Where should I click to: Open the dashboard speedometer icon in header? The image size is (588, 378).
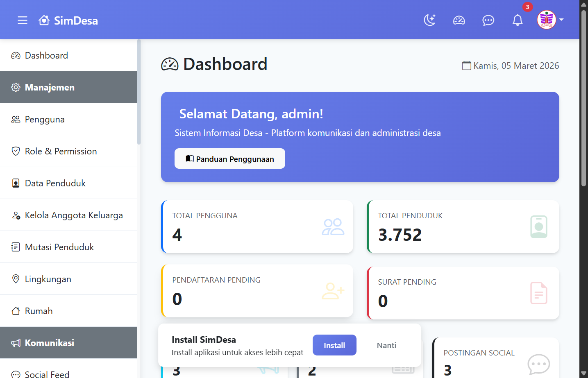[x=459, y=20]
